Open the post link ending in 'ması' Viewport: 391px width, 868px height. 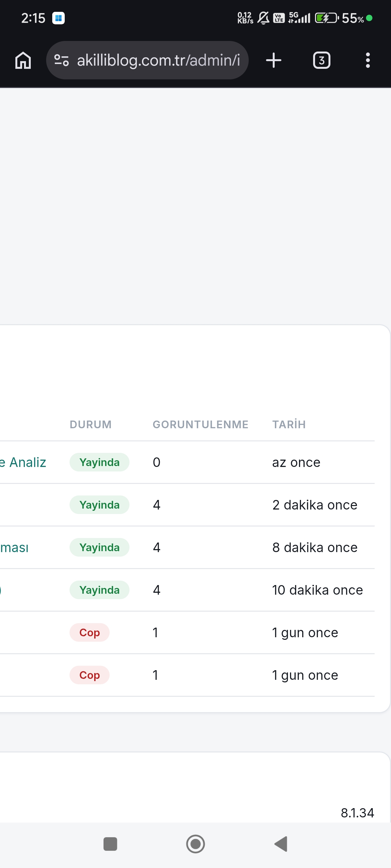click(x=14, y=548)
